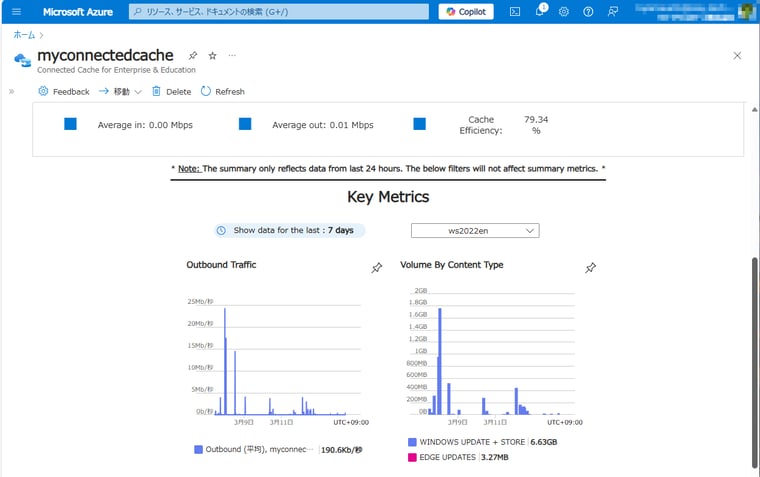Image resolution: width=760 pixels, height=477 pixels.
Task: Toggle WINDOWS UPDATE + STORE legend series
Action: (x=467, y=442)
